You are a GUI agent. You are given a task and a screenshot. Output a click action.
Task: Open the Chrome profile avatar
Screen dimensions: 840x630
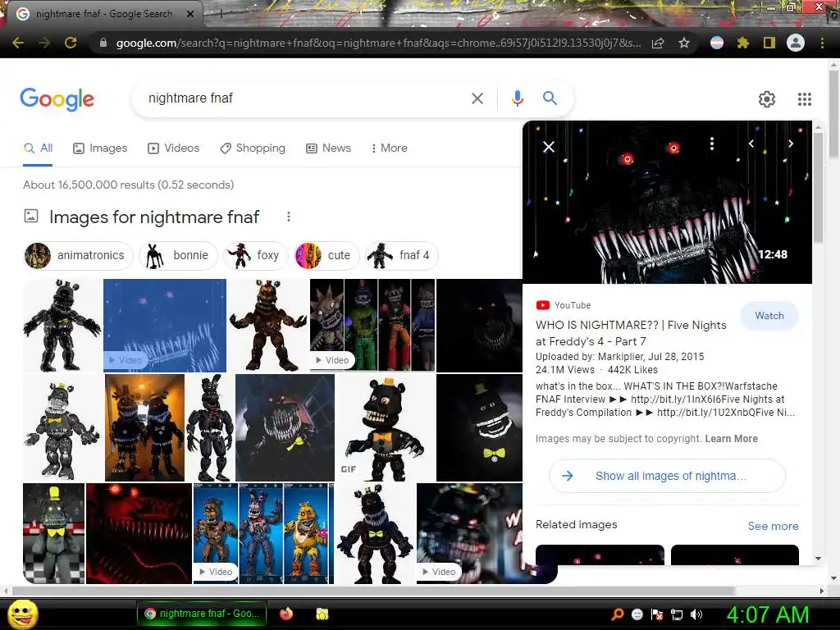coord(796,43)
